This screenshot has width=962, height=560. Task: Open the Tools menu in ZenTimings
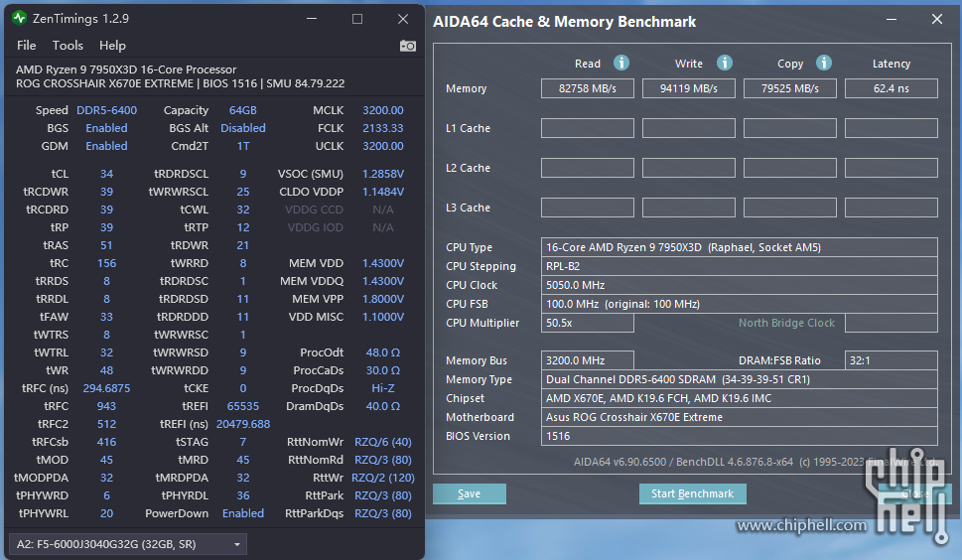click(68, 46)
